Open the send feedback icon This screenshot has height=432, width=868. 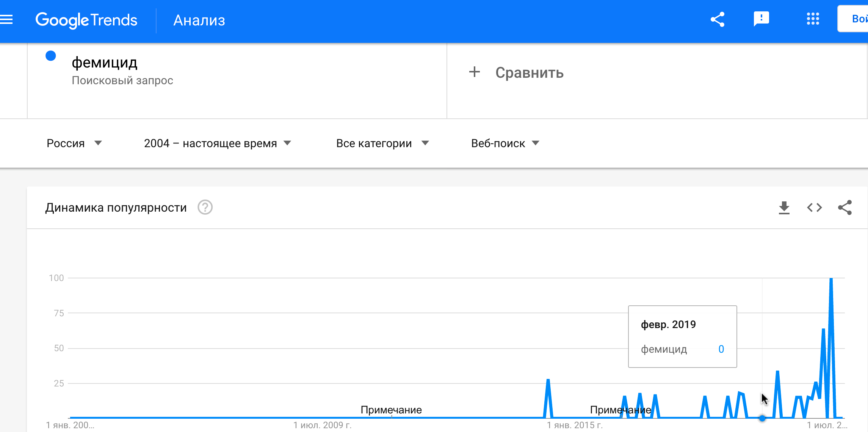click(761, 19)
